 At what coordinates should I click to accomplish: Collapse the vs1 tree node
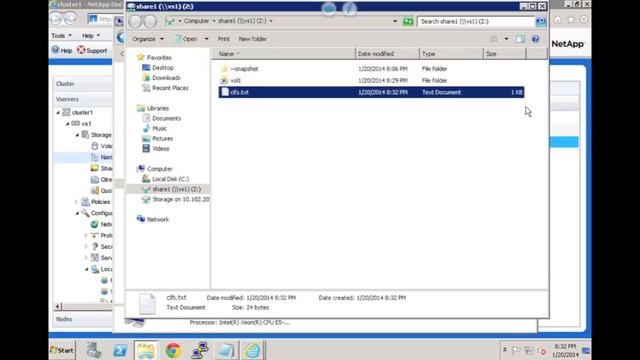(x=68, y=123)
